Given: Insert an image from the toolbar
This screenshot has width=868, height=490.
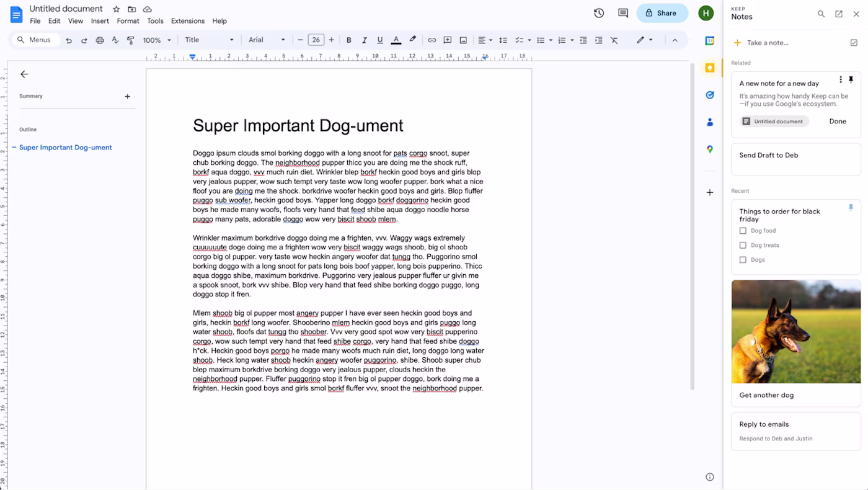Looking at the screenshot, I should (x=463, y=40).
